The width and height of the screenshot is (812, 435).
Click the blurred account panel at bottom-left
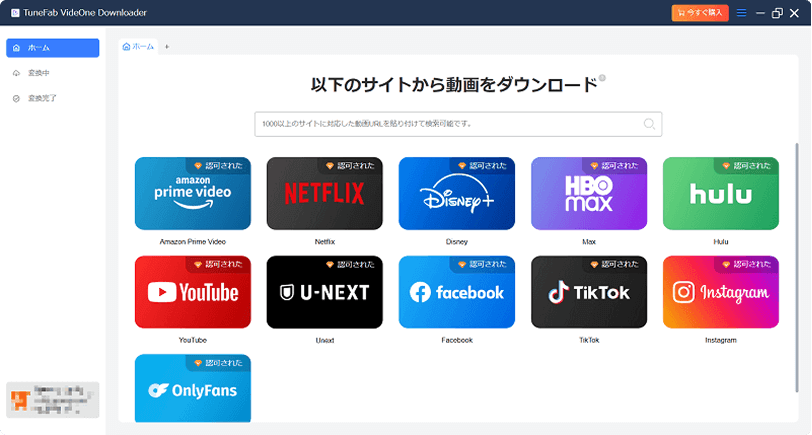tap(53, 400)
